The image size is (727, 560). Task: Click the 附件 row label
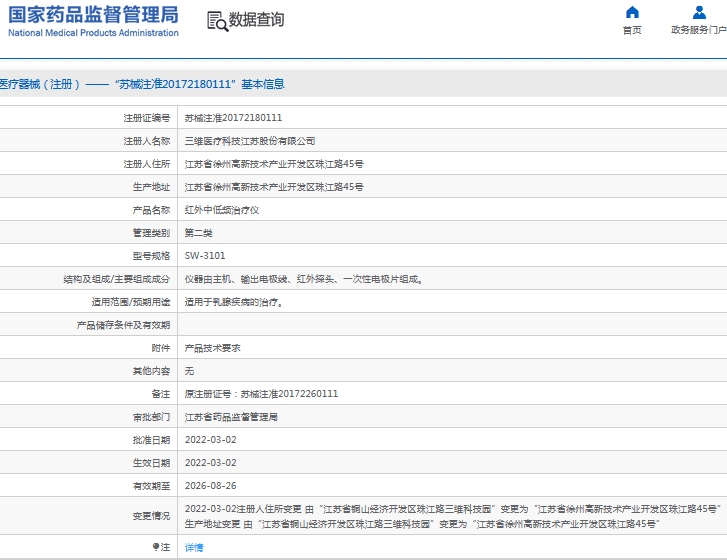click(x=160, y=348)
